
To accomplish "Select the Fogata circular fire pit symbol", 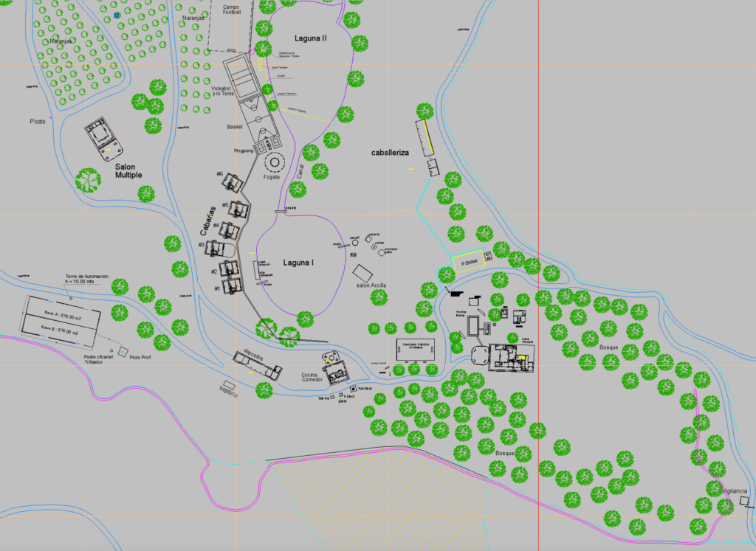I will [x=276, y=162].
